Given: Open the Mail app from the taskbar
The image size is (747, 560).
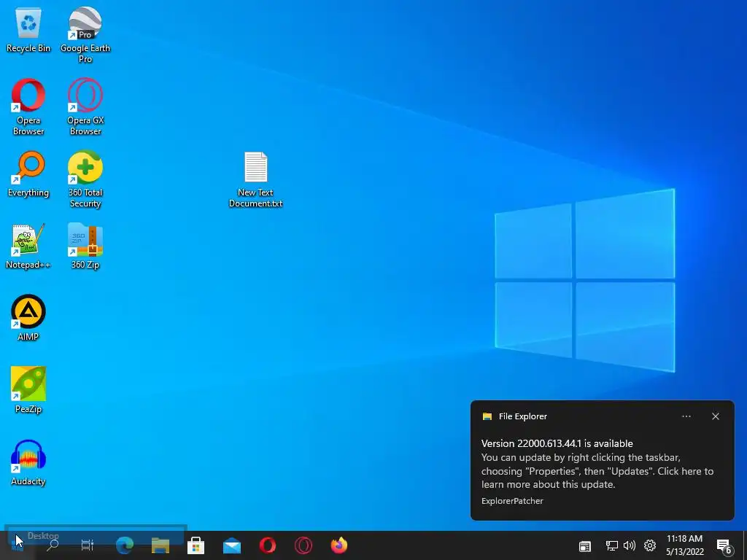Looking at the screenshot, I should pyautogui.click(x=232, y=545).
